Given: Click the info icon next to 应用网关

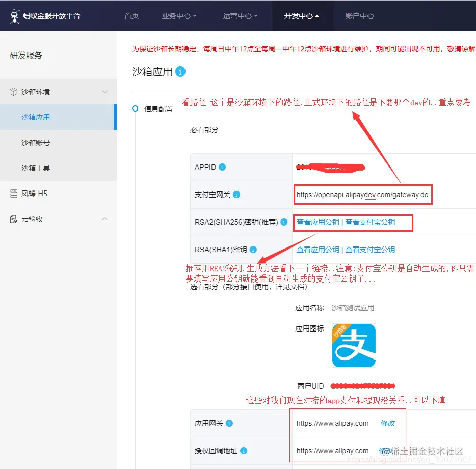Looking at the screenshot, I should pyautogui.click(x=229, y=423).
